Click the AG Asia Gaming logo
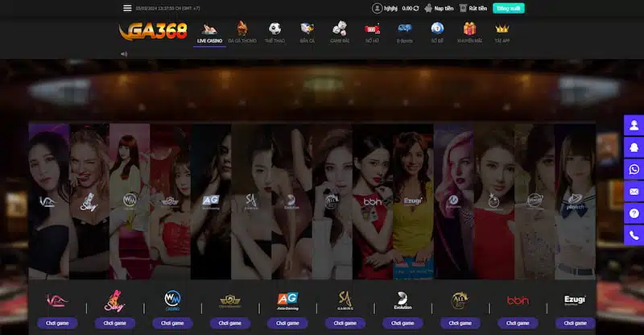This screenshot has width=644, height=335. [x=287, y=301]
